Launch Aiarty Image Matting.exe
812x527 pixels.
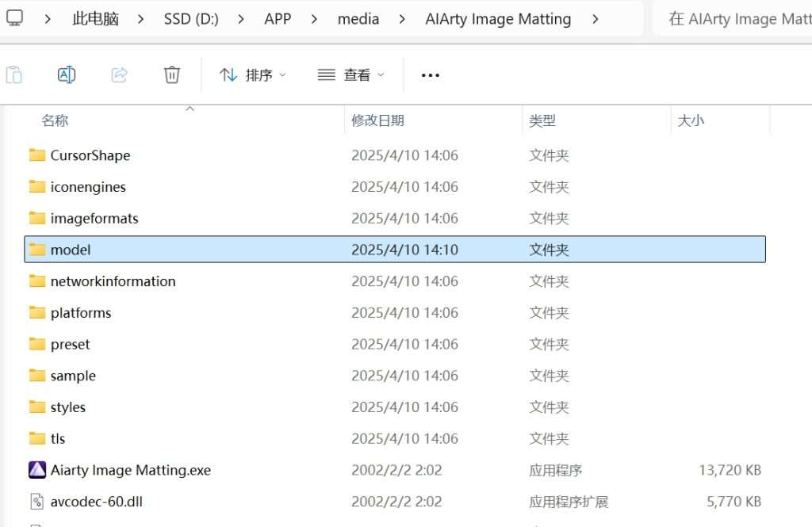128,469
